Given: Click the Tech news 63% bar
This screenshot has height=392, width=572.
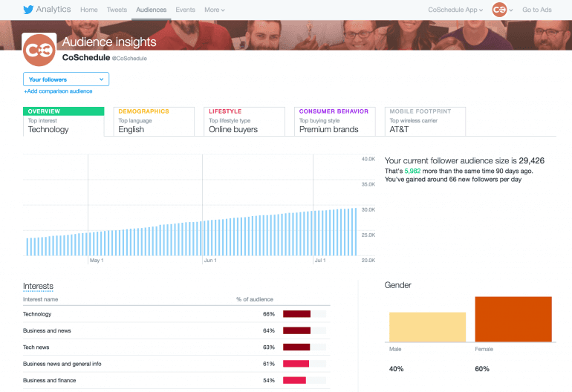Looking at the screenshot, I should coord(305,347).
